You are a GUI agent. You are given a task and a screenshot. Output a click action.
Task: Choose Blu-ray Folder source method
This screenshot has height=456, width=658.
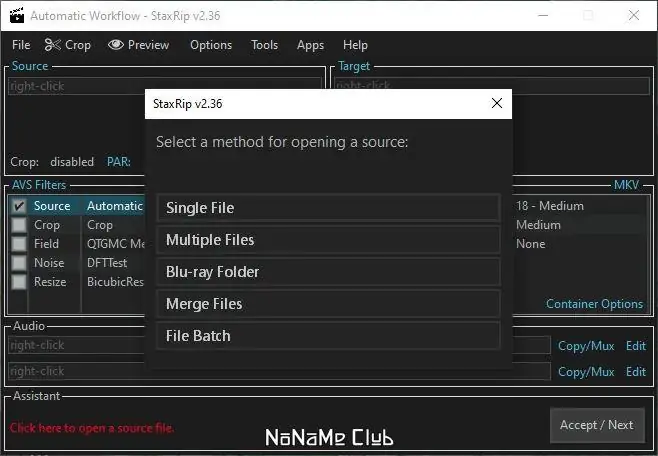coord(329,272)
